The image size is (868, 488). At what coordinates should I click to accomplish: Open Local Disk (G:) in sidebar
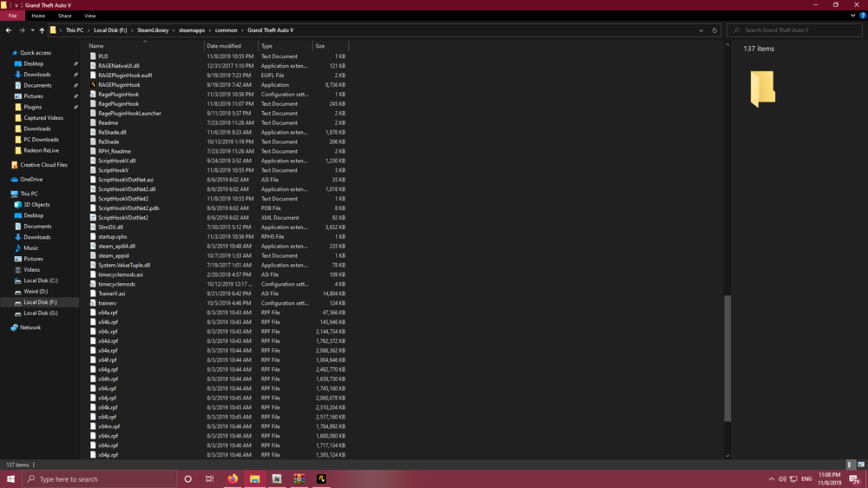click(41, 313)
